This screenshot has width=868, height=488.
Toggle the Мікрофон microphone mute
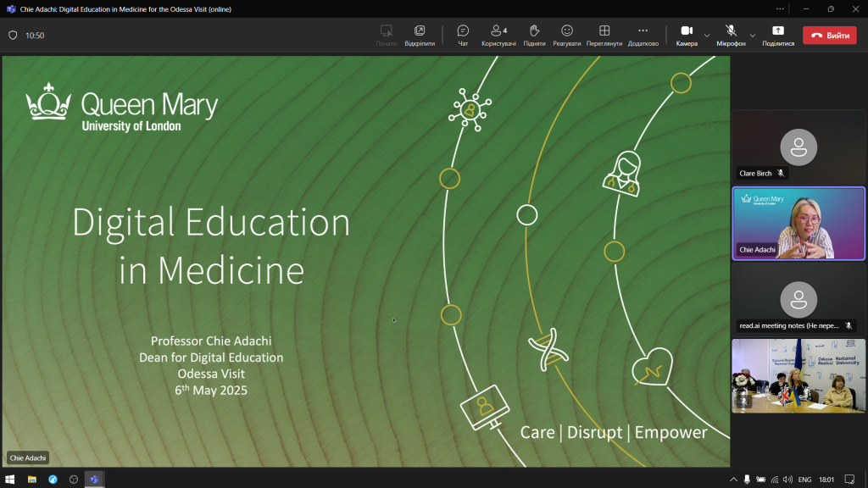point(731,36)
